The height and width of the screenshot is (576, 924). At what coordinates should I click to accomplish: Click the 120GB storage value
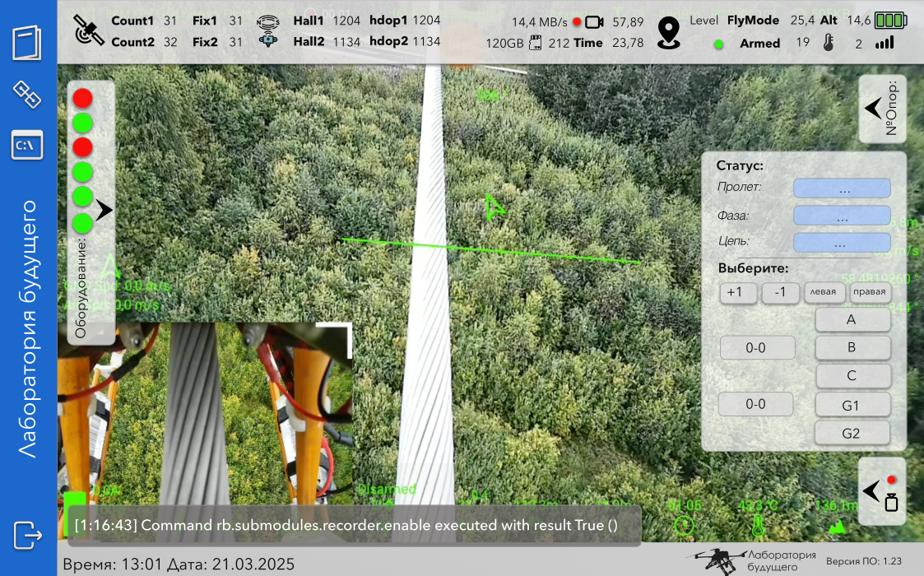pyautogui.click(x=504, y=43)
